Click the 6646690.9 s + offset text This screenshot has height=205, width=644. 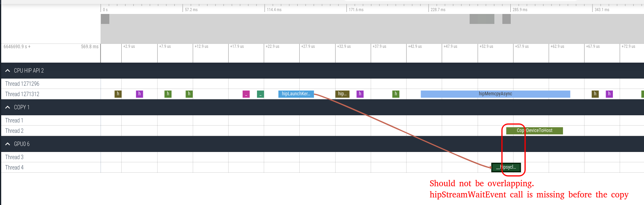(17, 47)
